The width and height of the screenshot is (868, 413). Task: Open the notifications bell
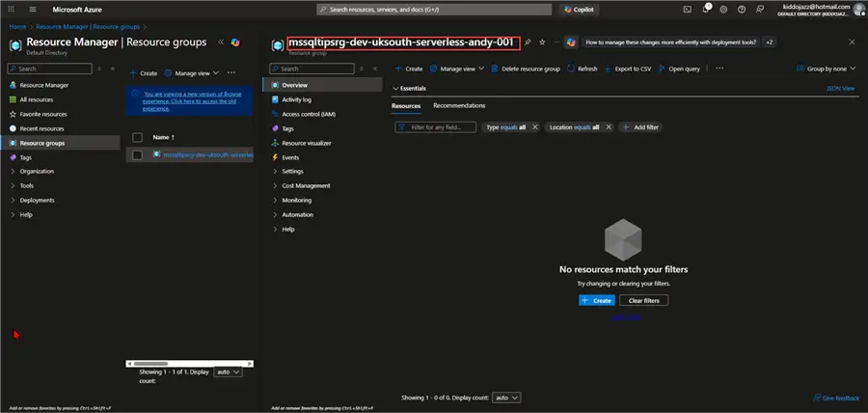pyautogui.click(x=705, y=10)
